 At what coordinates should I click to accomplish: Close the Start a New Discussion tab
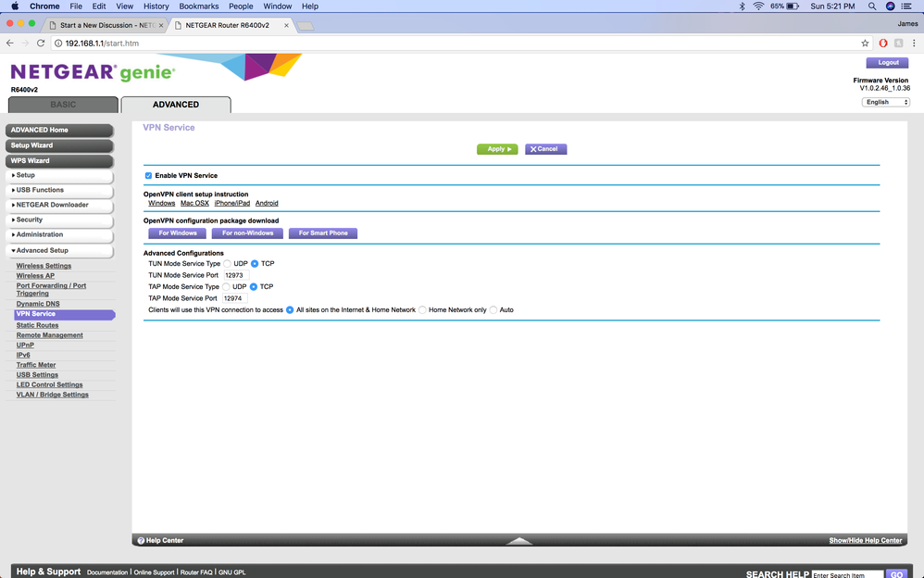coord(161,25)
